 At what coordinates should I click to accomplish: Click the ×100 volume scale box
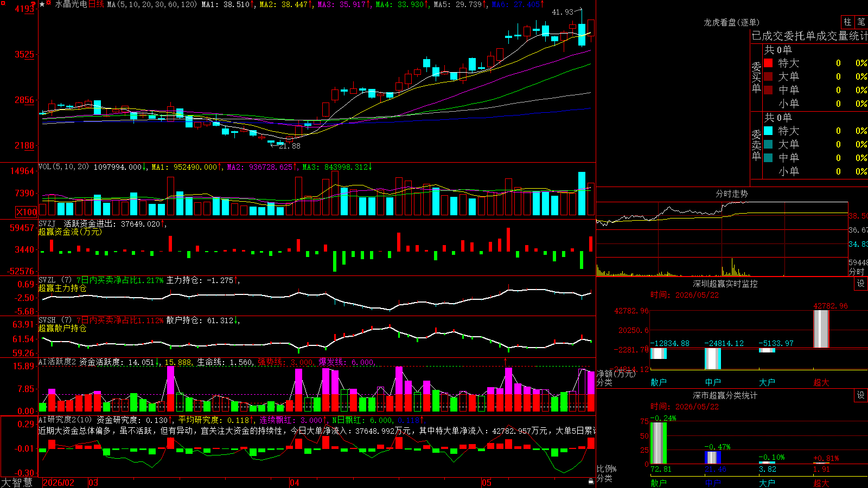27,212
